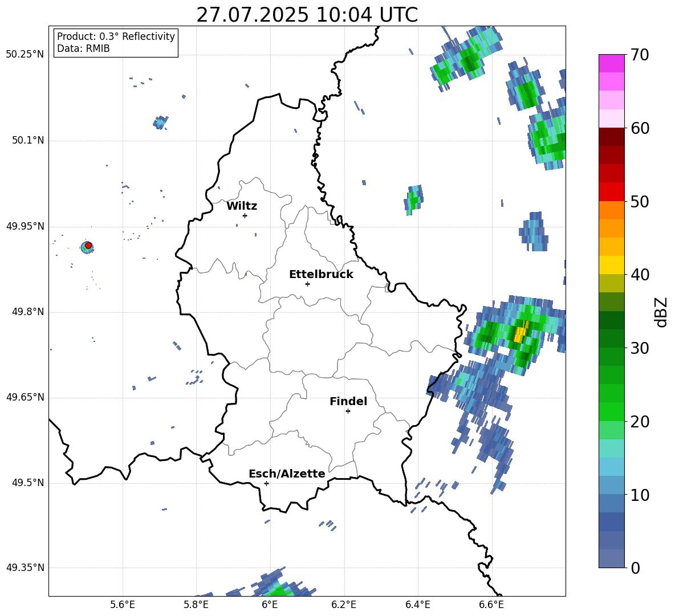This screenshot has width=675, height=616.
Task: Click the '49.95°N' latitude label
Action: (x=25, y=226)
